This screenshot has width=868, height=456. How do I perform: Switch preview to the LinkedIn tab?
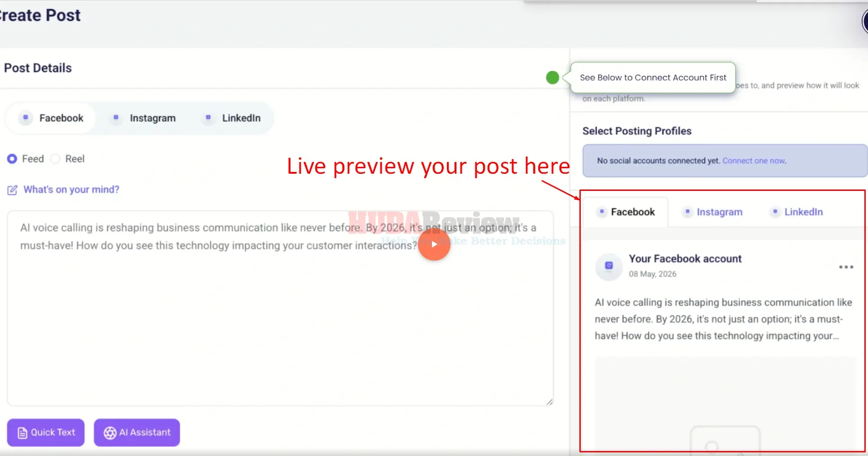point(797,212)
